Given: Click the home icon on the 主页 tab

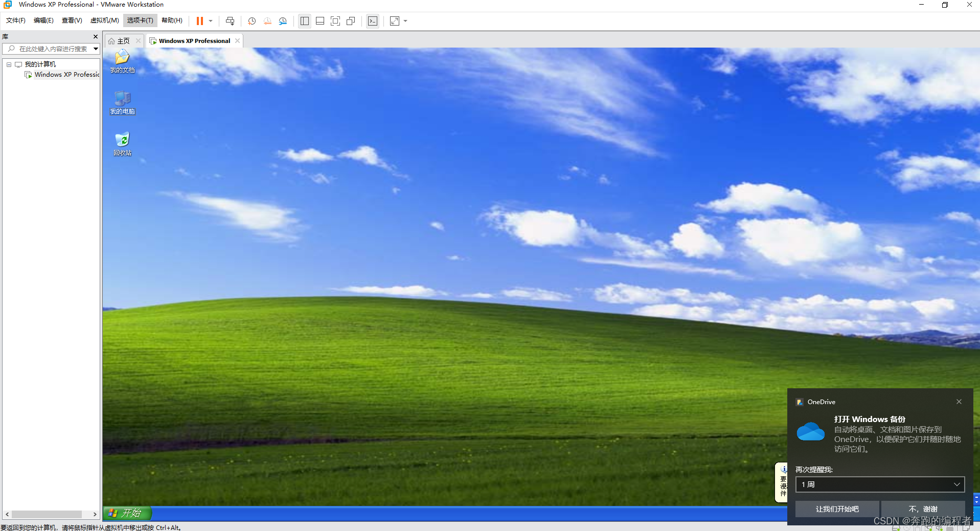Looking at the screenshot, I should (x=111, y=41).
